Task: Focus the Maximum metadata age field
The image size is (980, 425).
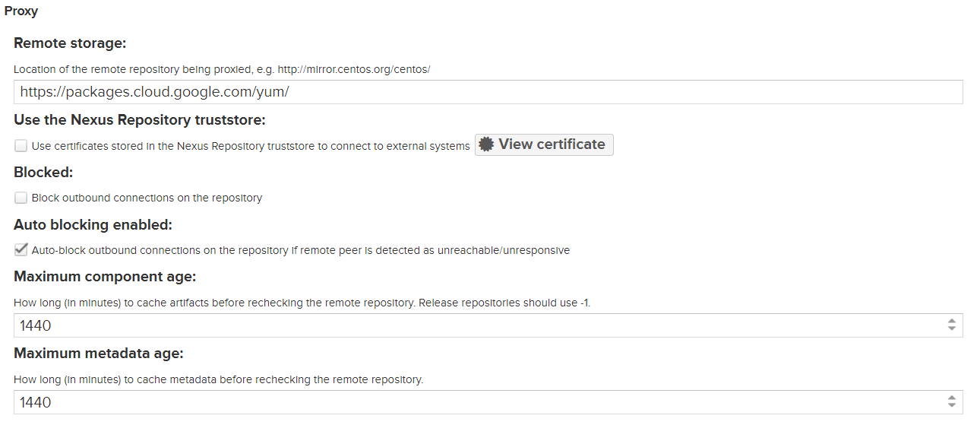Action: (x=479, y=402)
